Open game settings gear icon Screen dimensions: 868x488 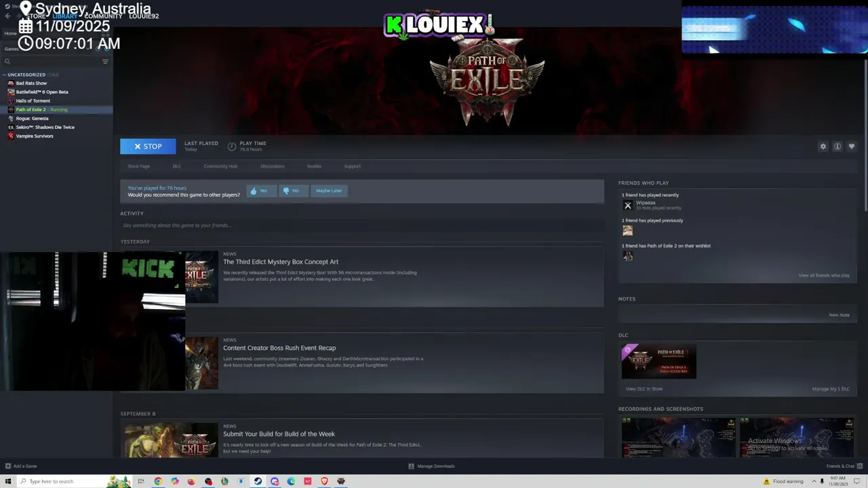tap(823, 146)
